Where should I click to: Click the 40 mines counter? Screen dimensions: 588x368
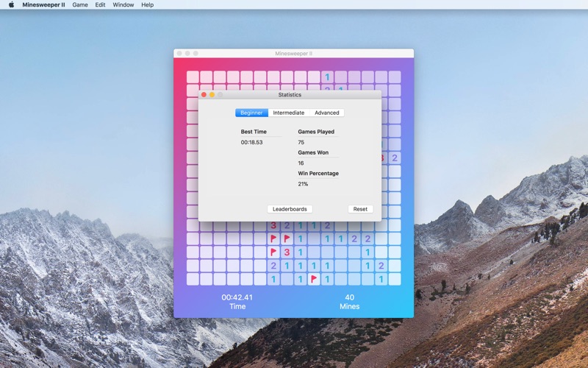tap(350, 297)
